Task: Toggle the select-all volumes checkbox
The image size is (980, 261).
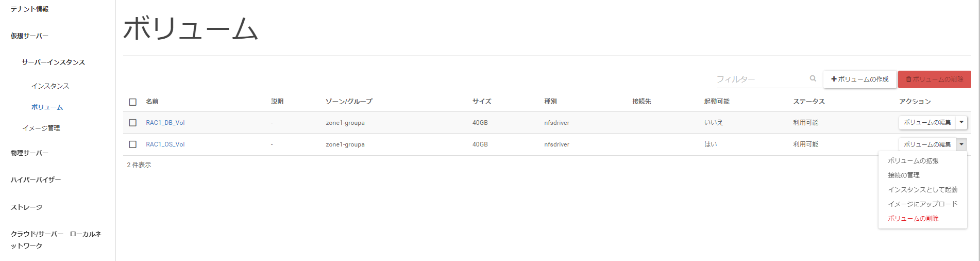Action: (x=132, y=102)
